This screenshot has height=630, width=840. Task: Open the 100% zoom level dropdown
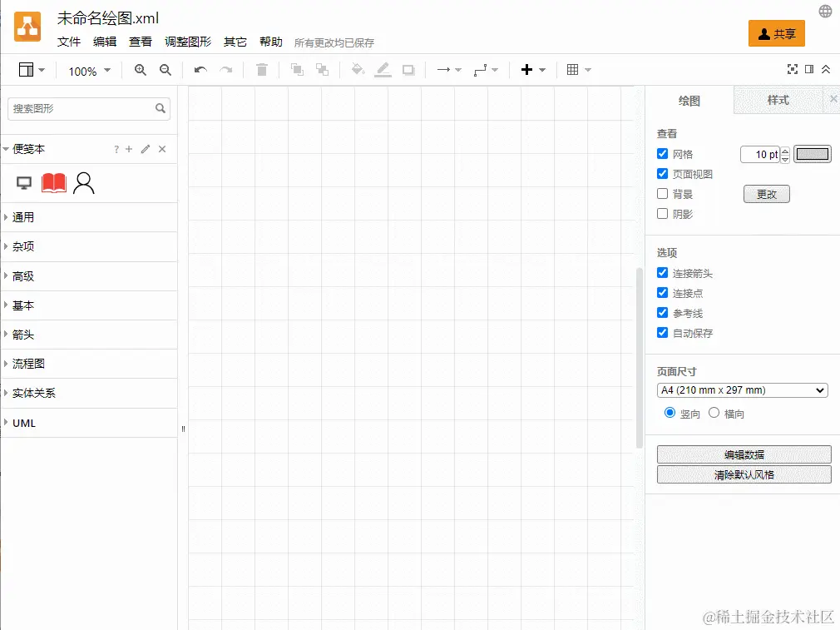(x=90, y=71)
